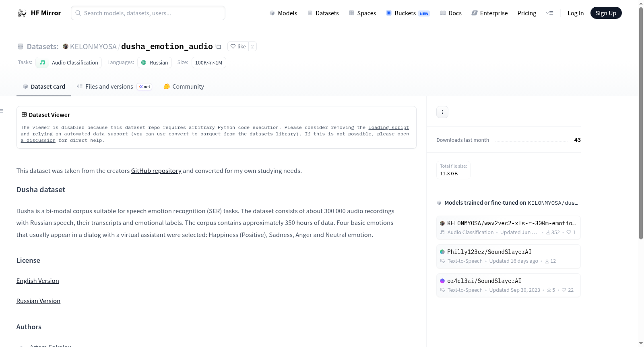Open KELONMYOSA wav2vec2-xls-r-300m model card
The width and height of the screenshot is (644, 347).
[x=508, y=228]
